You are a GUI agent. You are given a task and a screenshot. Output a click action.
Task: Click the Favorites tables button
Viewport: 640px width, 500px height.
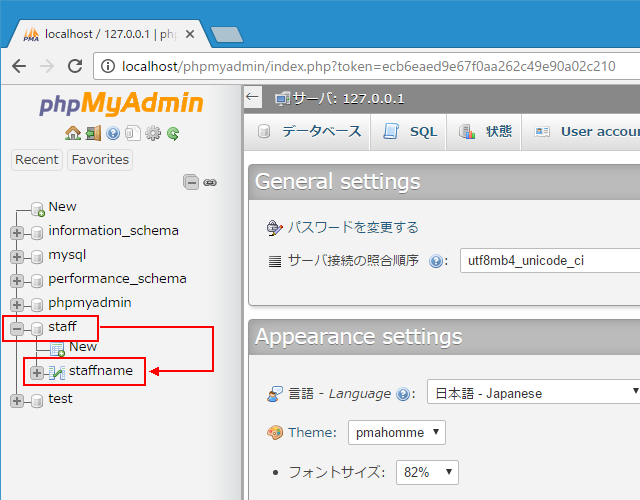pyautogui.click(x=100, y=160)
